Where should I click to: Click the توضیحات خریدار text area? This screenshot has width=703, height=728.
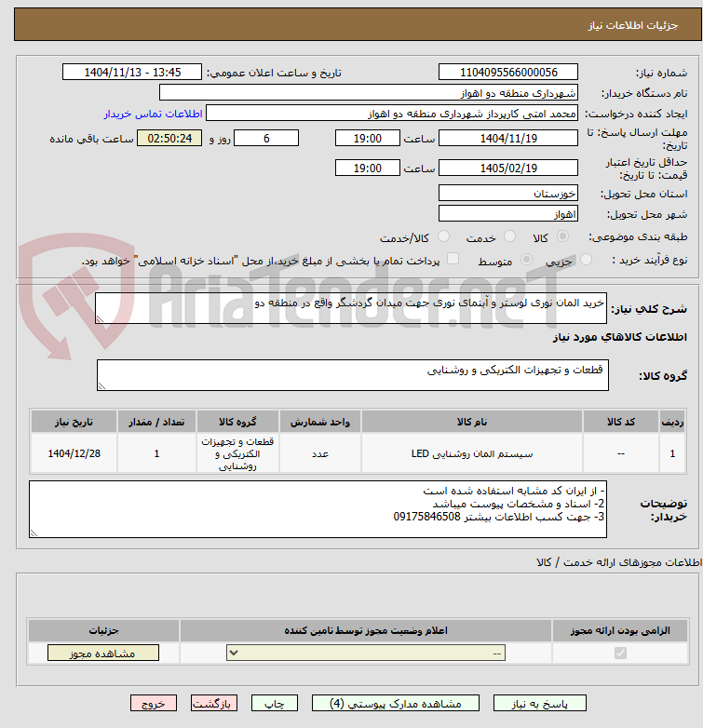tap(318, 509)
